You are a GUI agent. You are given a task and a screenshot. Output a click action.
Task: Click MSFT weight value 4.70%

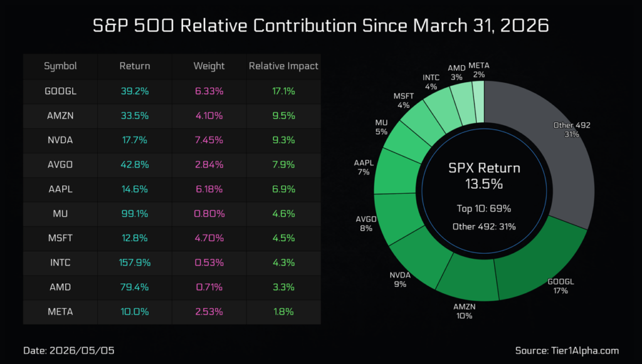pyautogui.click(x=209, y=238)
